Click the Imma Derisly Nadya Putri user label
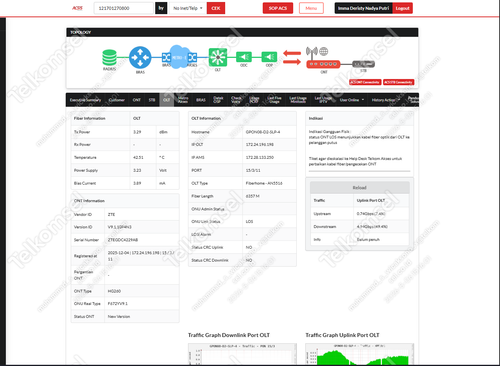500x366 pixels. (x=363, y=8)
